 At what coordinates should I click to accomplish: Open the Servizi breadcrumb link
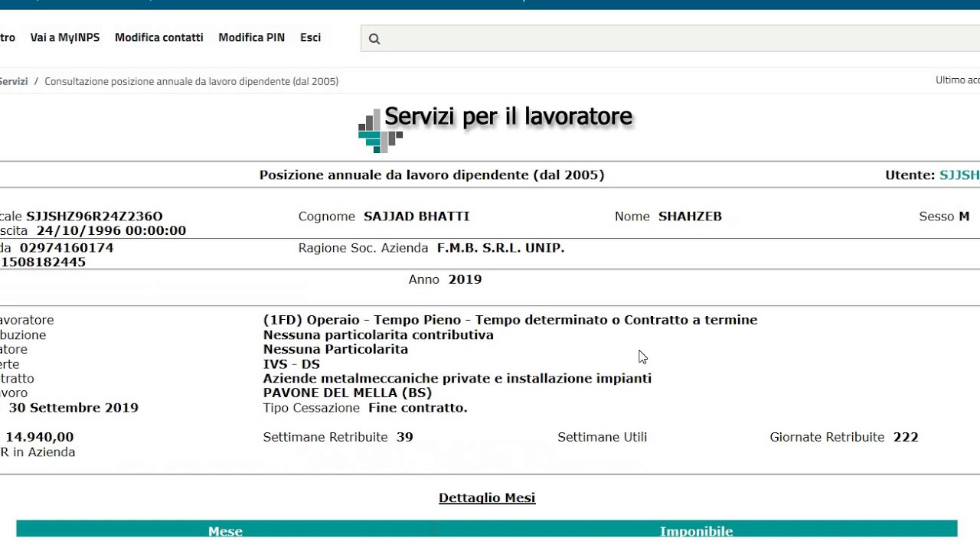tap(13, 81)
